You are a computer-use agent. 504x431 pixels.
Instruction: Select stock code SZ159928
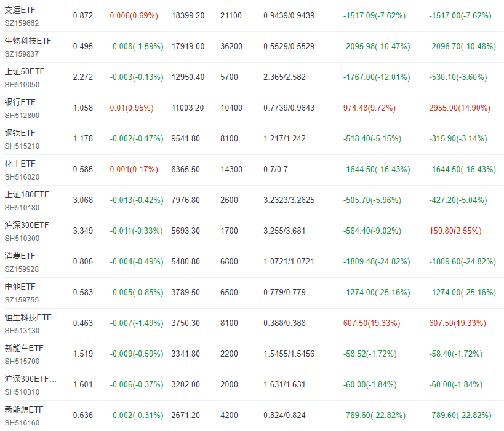tap(22, 269)
